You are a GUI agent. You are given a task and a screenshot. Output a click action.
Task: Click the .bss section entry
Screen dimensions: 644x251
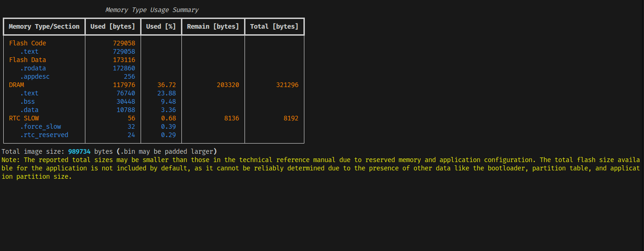point(27,101)
